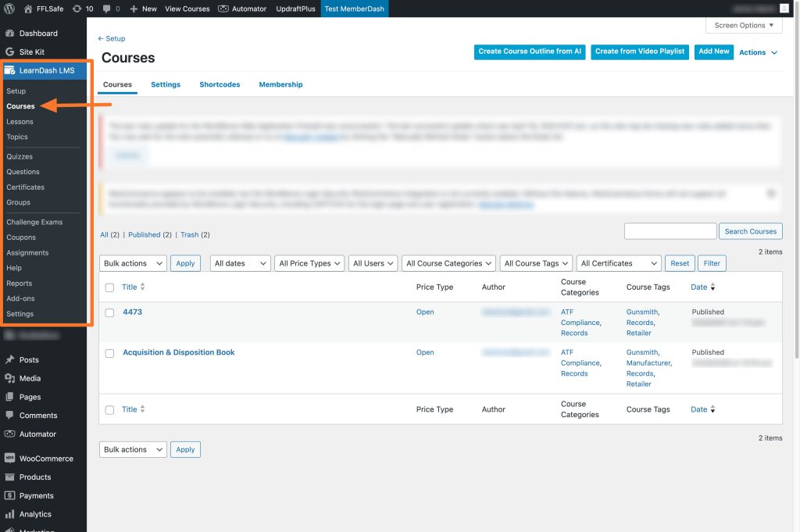Open the All Course Tags dropdown
The height and width of the screenshot is (532, 800).
point(536,263)
